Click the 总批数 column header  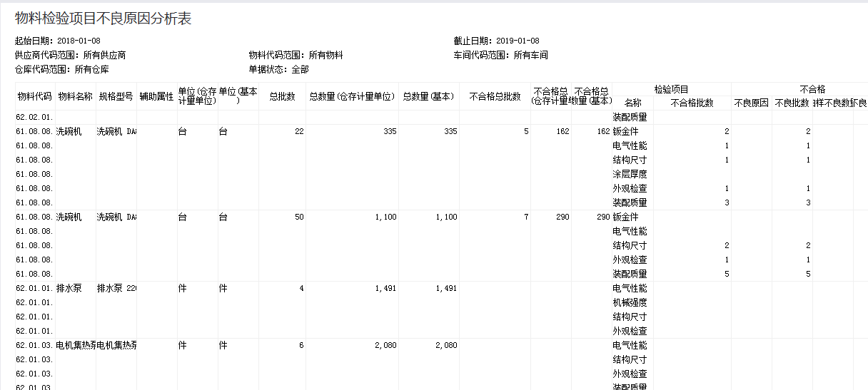pos(282,96)
